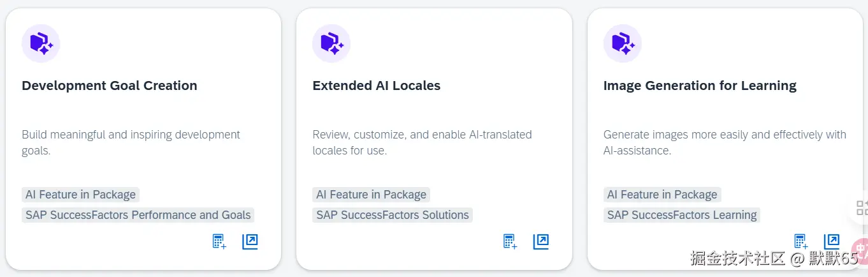The image size is (868, 277).
Task: Click the grid icon on the right edge
Action: click(x=861, y=207)
